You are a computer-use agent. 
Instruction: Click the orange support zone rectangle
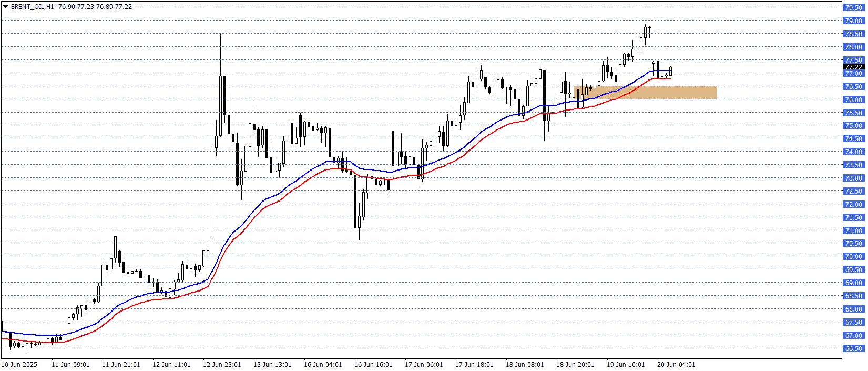point(645,93)
